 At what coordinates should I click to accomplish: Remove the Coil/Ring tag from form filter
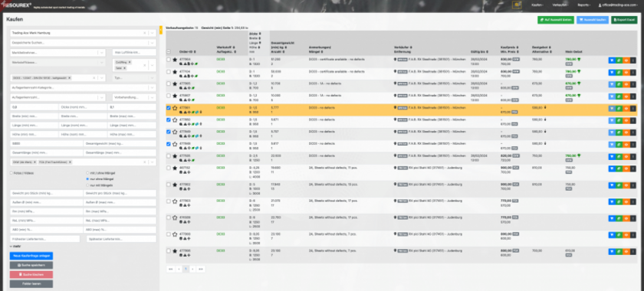[x=130, y=62]
